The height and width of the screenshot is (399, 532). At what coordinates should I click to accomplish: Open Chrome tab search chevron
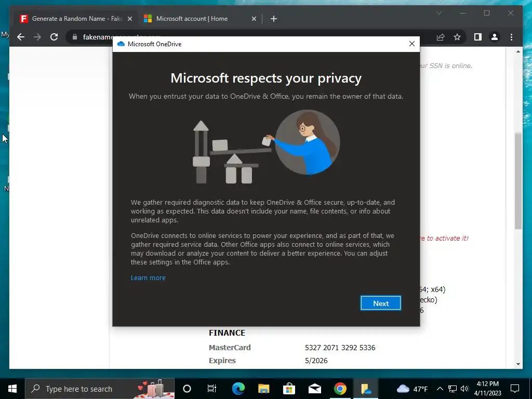438,13
